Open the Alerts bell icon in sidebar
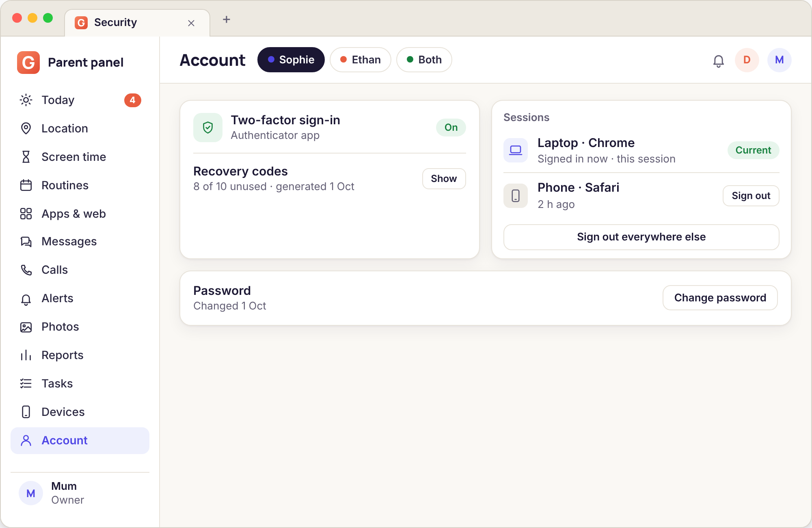This screenshot has height=528, width=812. coord(26,299)
